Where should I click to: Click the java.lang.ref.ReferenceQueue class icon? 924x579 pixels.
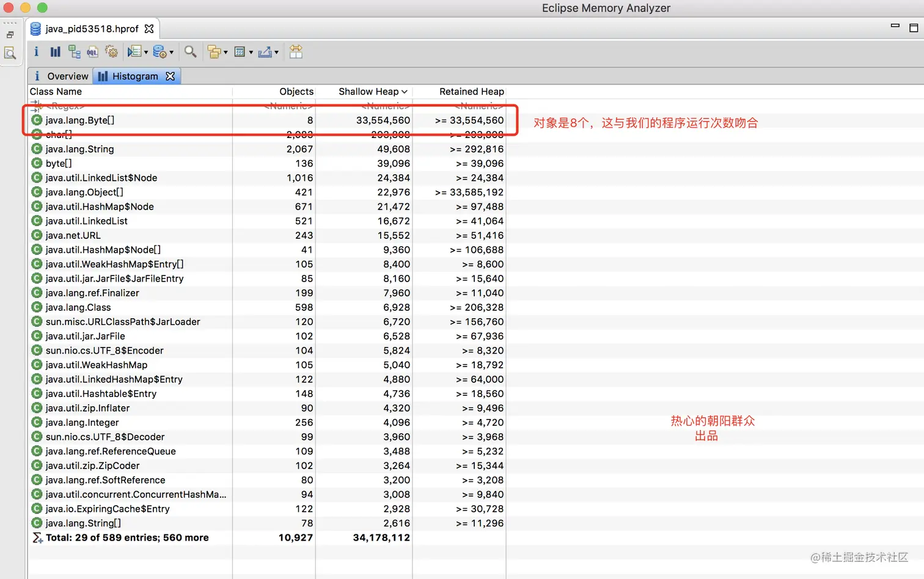[x=37, y=451]
